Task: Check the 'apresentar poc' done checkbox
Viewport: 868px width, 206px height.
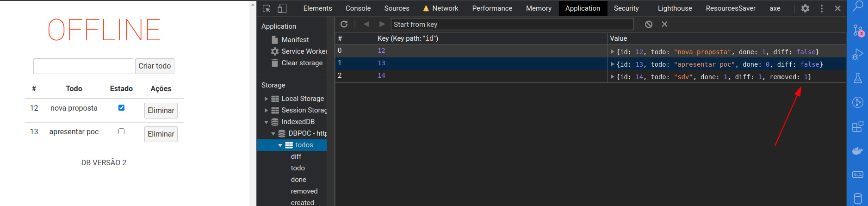Action: pos(121,131)
